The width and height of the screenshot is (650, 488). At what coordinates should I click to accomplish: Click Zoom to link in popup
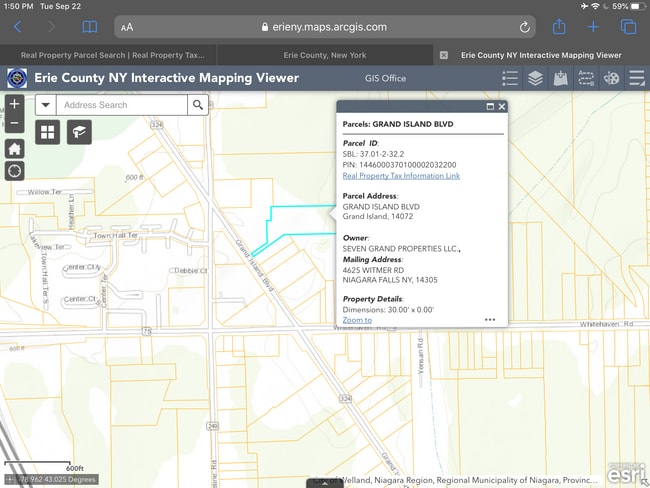point(357,320)
